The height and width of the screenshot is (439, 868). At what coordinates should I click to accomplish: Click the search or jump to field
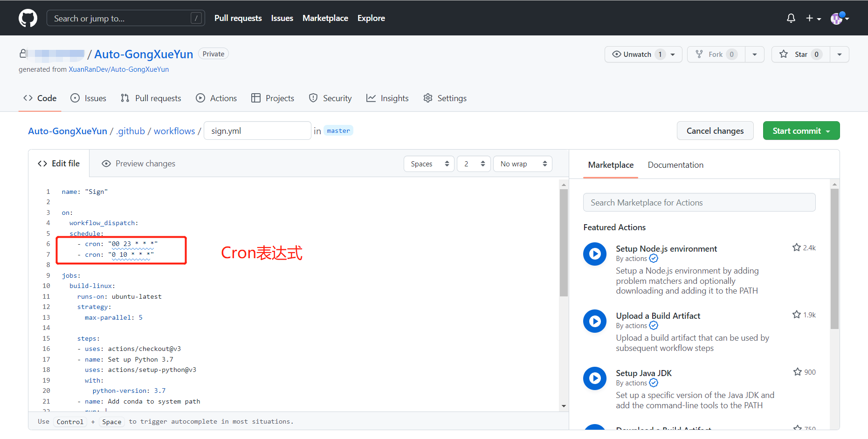[126, 18]
